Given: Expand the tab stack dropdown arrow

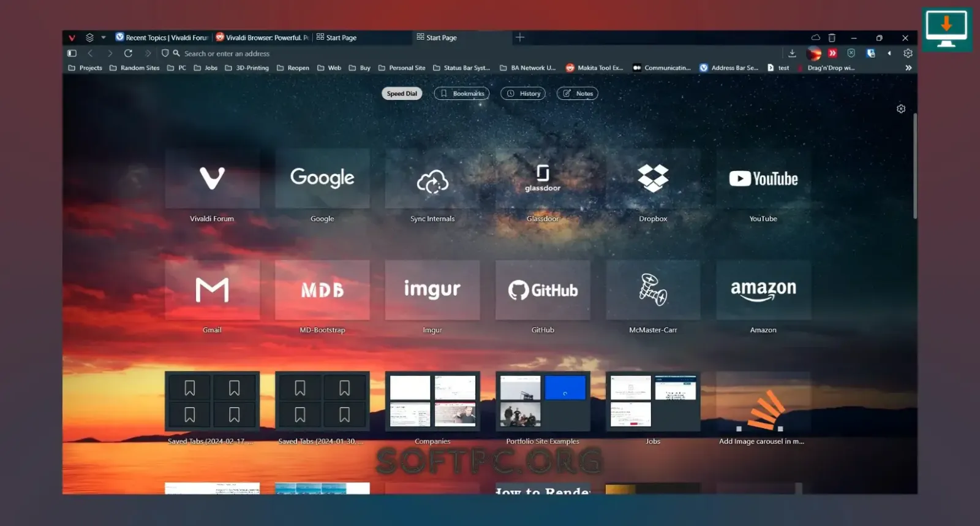Looking at the screenshot, I should [x=104, y=37].
